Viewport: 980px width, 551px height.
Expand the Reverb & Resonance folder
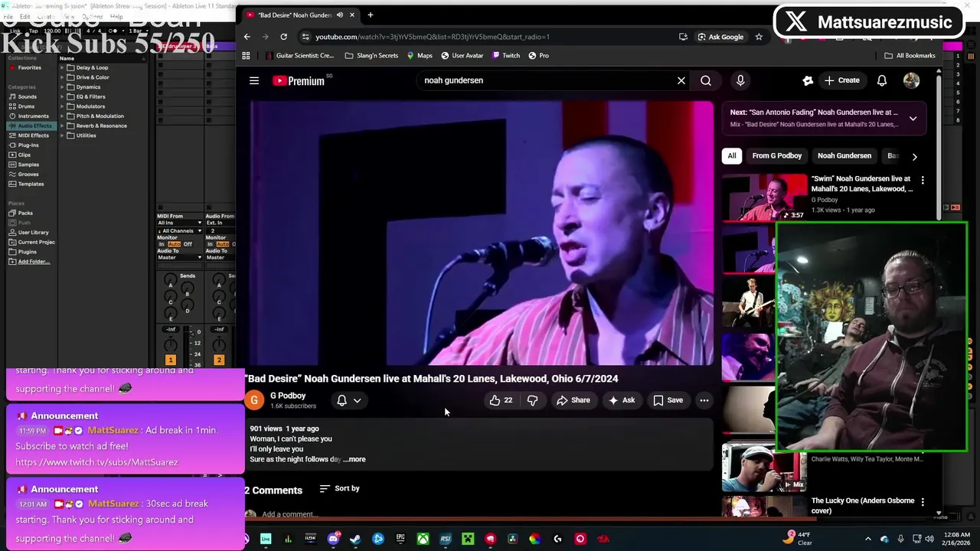[x=62, y=126]
